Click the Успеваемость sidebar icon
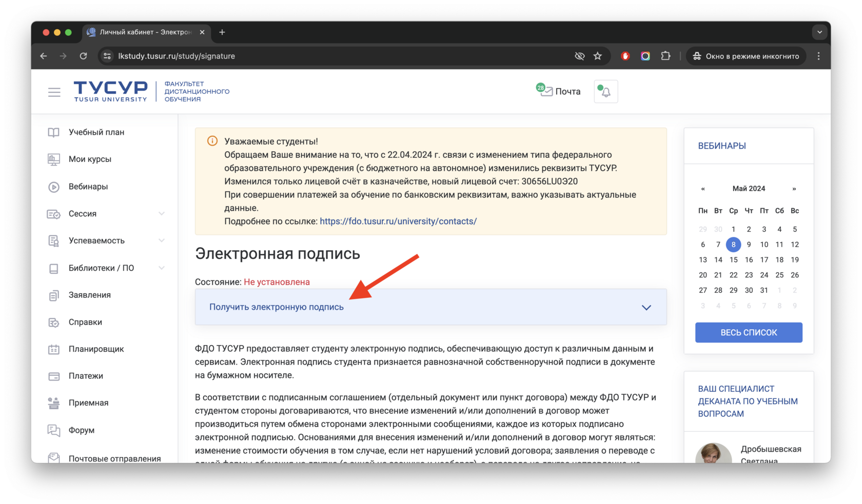The image size is (862, 504). (54, 241)
